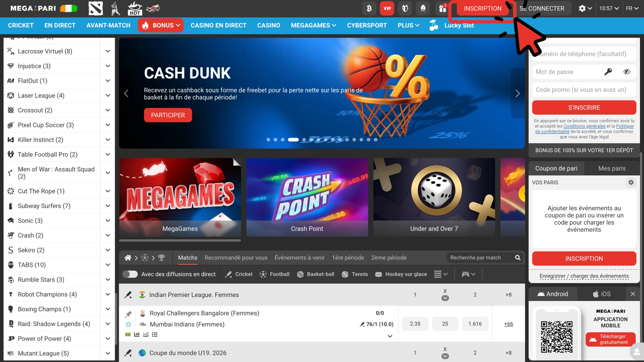Click the search magnifier icon
Screen dimensions: 644x362
pos(518,258)
